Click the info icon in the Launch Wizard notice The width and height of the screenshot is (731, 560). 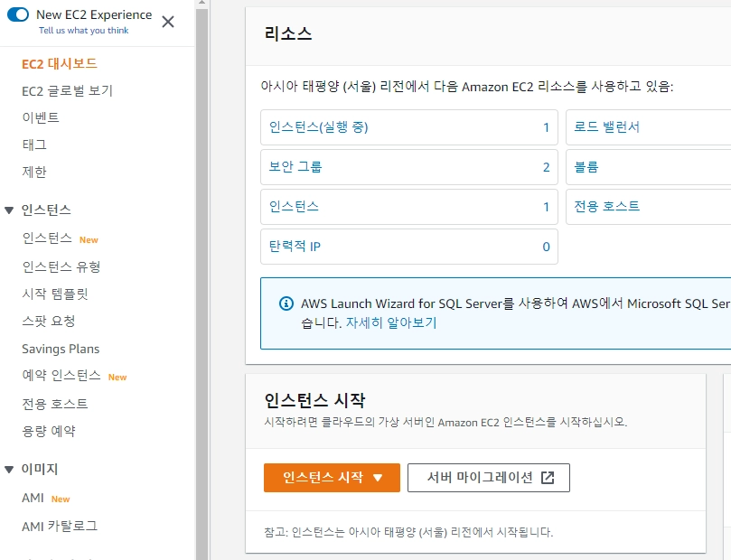click(x=286, y=303)
